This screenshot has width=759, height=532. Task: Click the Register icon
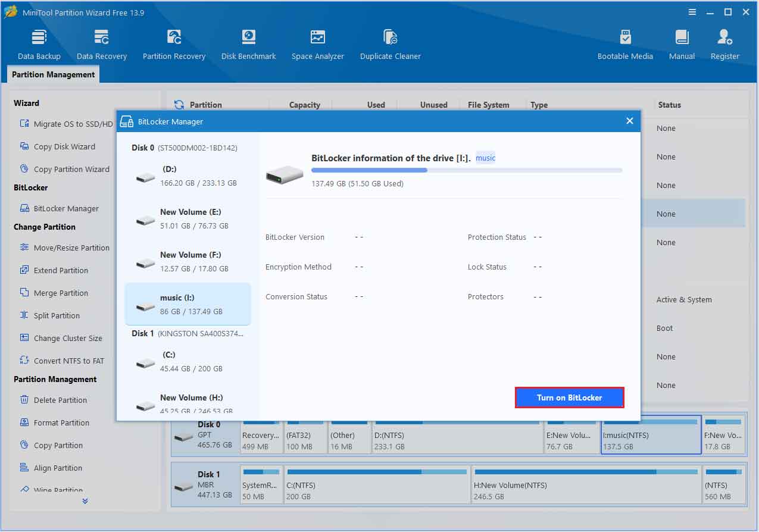[x=725, y=45]
